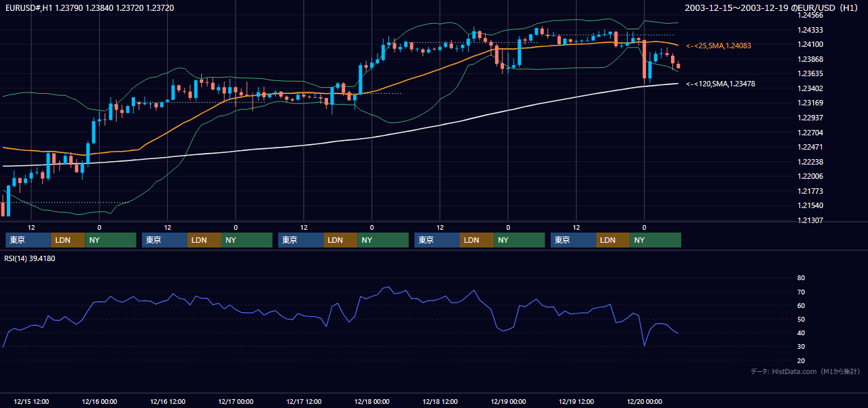Select the 120 SMA label reading 1.23478
This screenshot has height=408, width=868.
click(x=721, y=84)
